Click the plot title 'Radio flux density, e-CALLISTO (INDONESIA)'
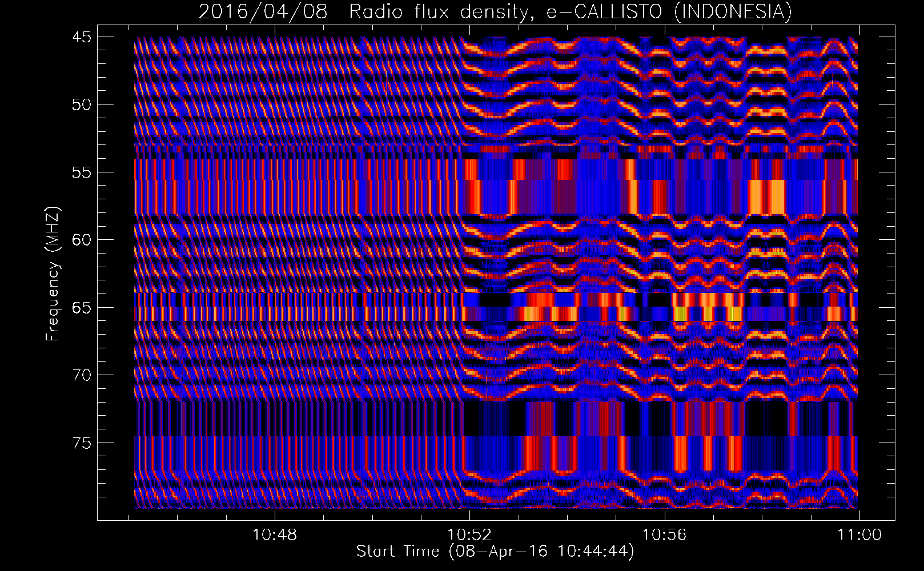Screen dimensions: 924x571 (x=570, y=12)
